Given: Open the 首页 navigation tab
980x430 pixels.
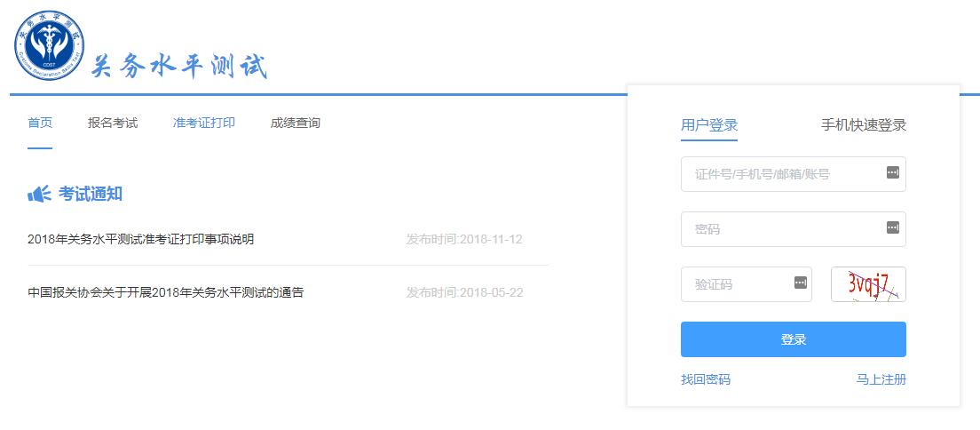Looking at the screenshot, I should 40,123.
